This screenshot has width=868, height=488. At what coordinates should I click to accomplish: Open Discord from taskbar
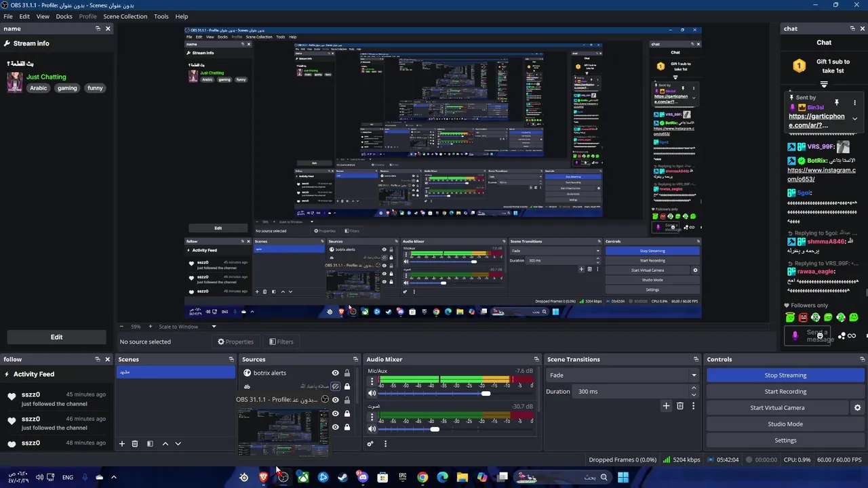point(363,477)
